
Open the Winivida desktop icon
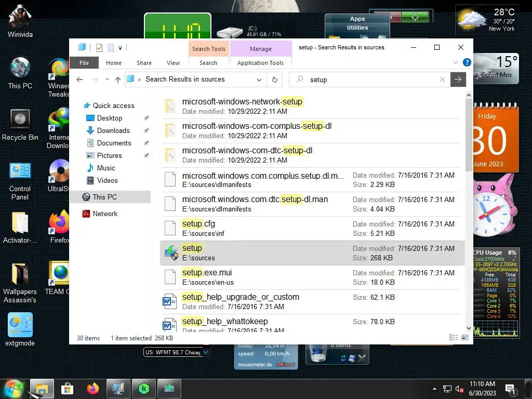click(x=20, y=21)
